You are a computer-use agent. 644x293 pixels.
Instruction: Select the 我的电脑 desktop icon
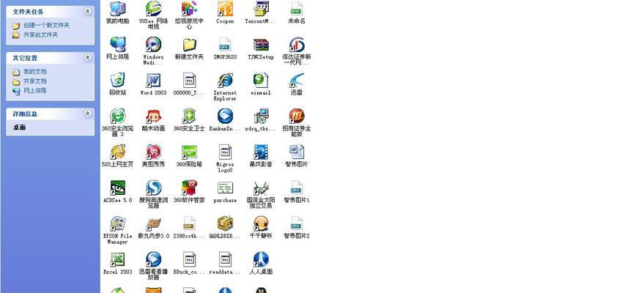pos(117,9)
